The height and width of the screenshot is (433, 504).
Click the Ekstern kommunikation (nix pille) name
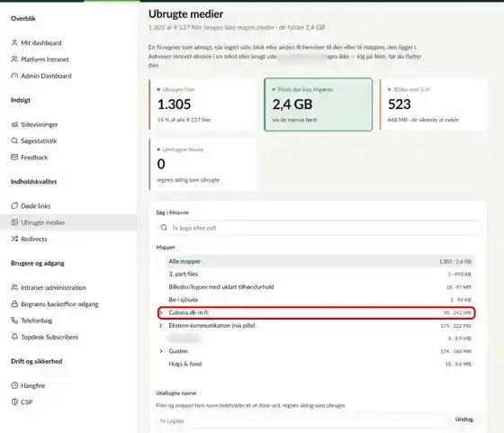point(211,325)
